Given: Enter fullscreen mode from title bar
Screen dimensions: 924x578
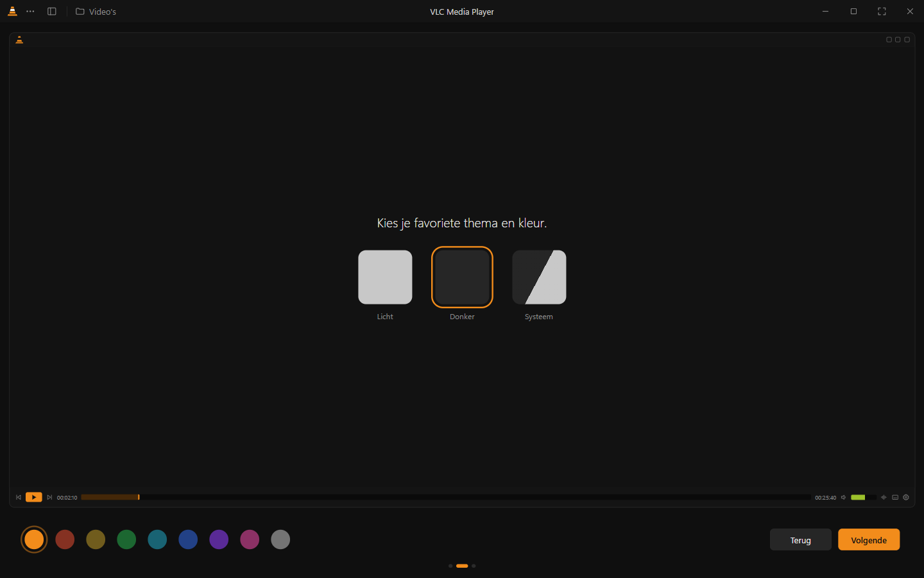Looking at the screenshot, I should click(882, 12).
